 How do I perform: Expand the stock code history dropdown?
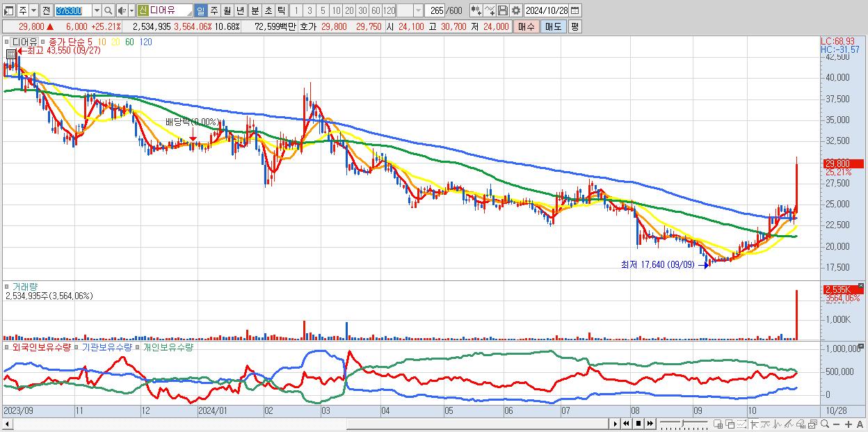pos(97,11)
